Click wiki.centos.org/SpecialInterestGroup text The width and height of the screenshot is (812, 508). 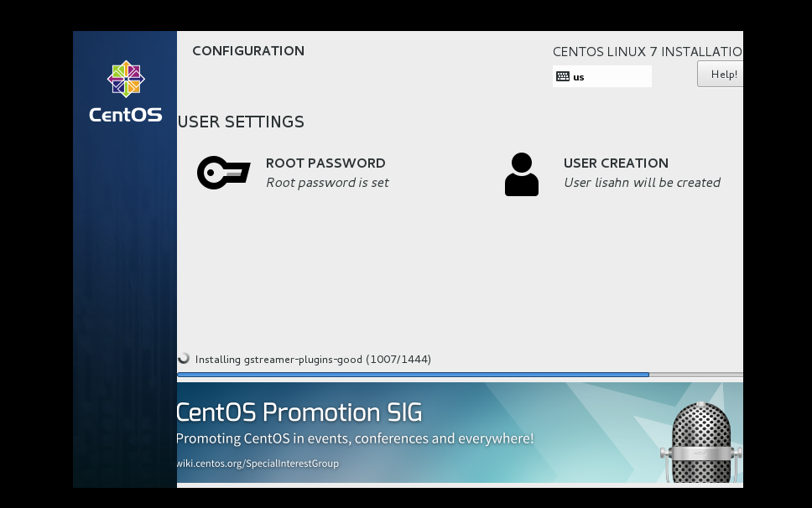coord(258,464)
